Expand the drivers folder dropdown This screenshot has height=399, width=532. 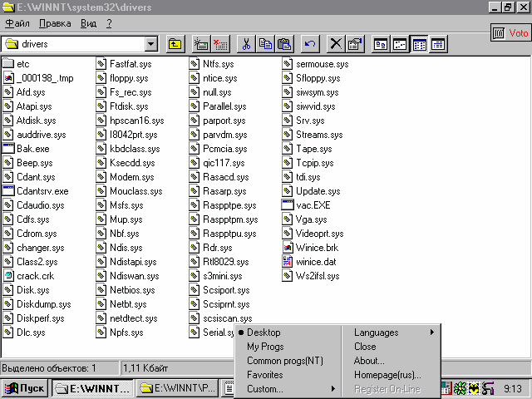pos(151,44)
